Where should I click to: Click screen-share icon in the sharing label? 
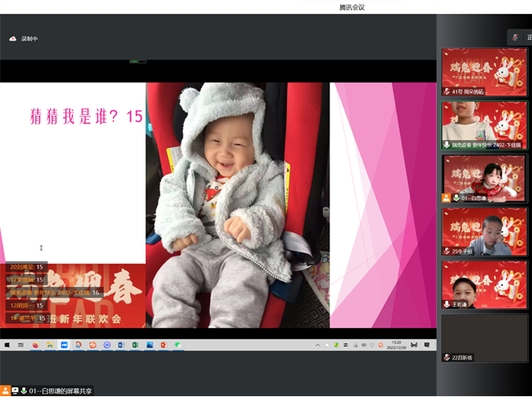tap(15, 391)
